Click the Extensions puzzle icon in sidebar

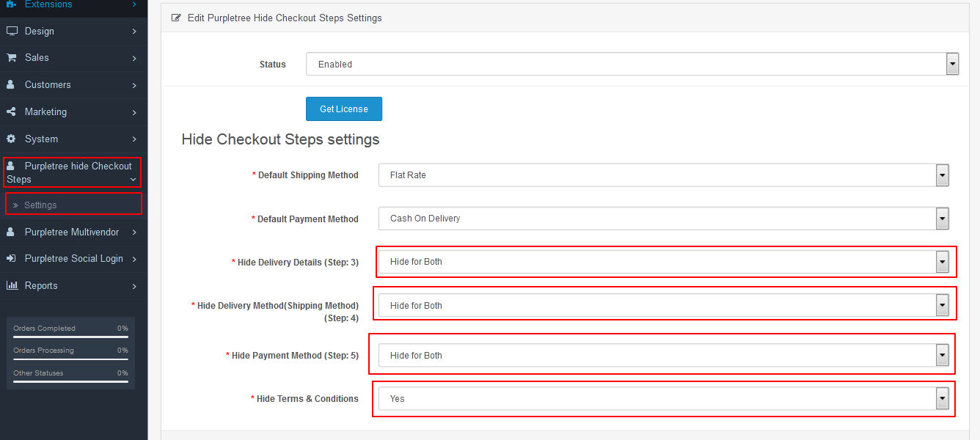[x=11, y=4]
